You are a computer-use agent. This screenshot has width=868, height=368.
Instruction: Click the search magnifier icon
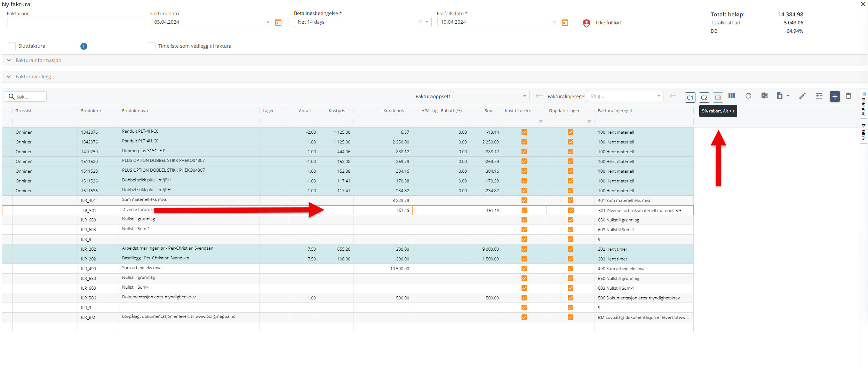point(11,96)
